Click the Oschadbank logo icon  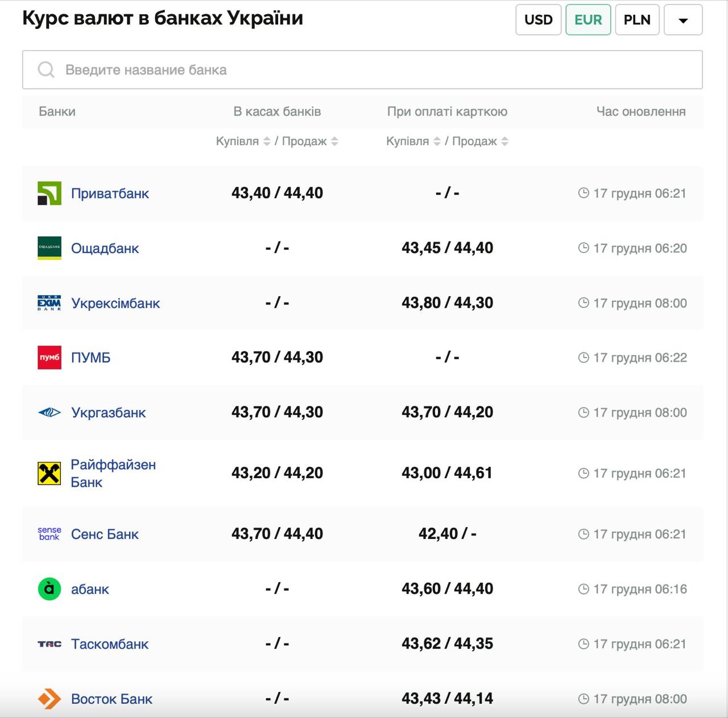[49, 248]
